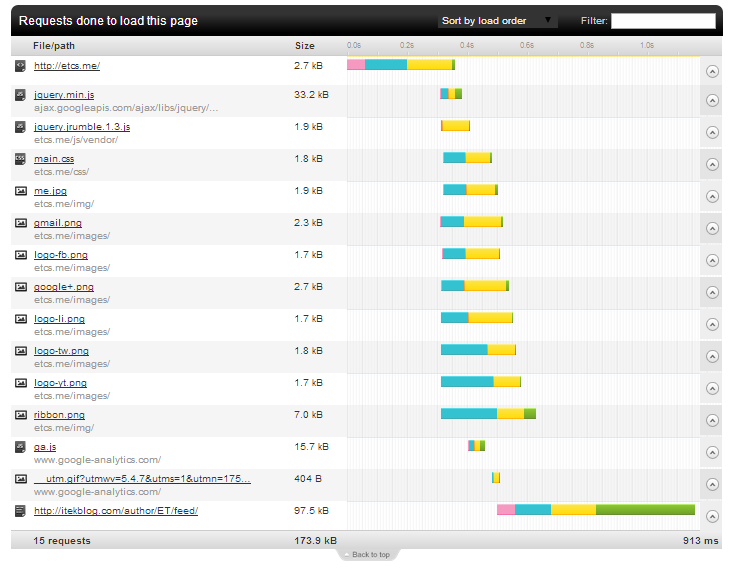This screenshot has height=571, width=729.
Task: Expand details arrow for ga.js row
Action: (712, 452)
